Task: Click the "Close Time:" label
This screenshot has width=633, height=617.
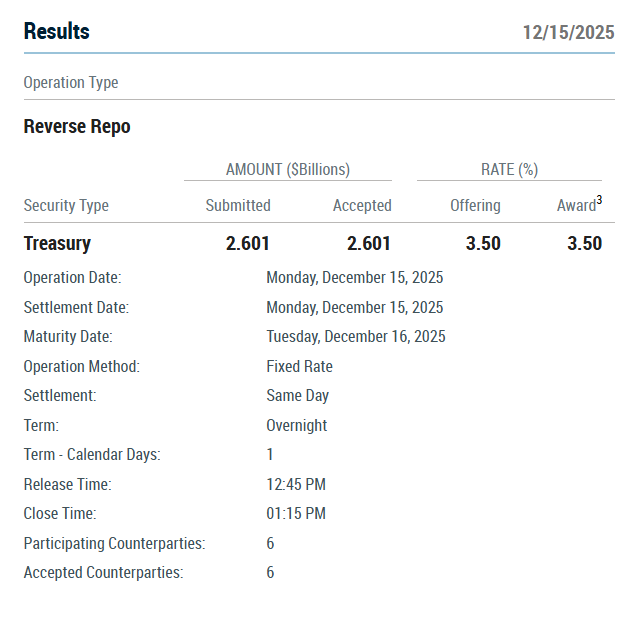Action: (60, 514)
